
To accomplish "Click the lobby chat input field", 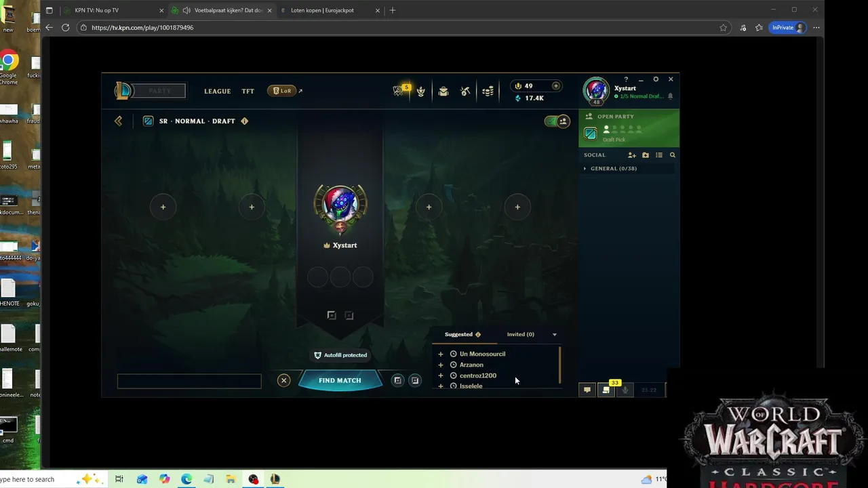I will (x=189, y=381).
